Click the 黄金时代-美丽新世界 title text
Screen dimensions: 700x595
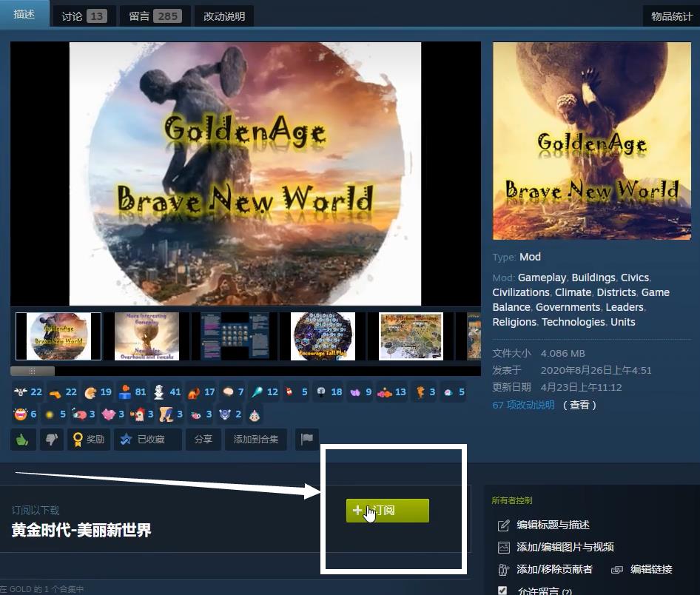point(81,531)
